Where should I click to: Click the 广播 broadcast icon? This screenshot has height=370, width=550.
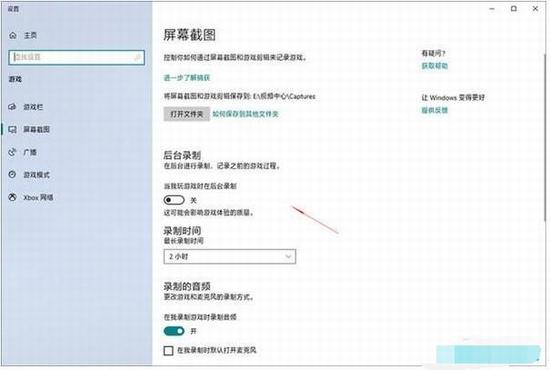pos(13,152)
